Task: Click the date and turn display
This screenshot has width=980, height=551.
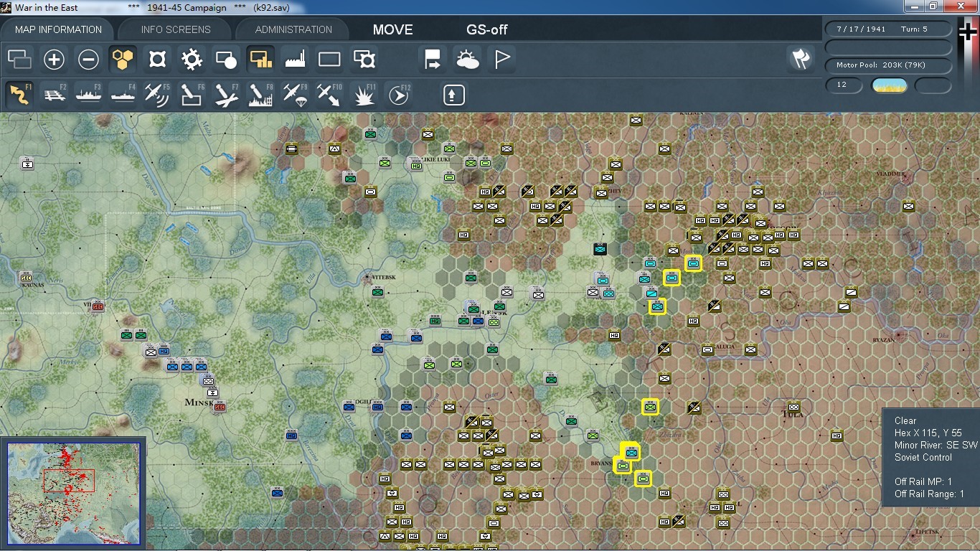Action: (888, 29)
